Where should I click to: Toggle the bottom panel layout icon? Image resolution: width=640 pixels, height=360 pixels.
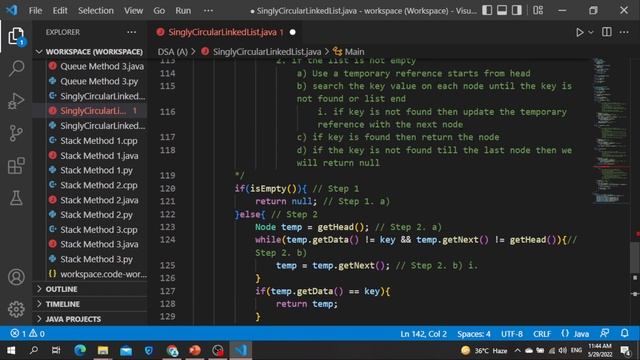pos(502,10)
